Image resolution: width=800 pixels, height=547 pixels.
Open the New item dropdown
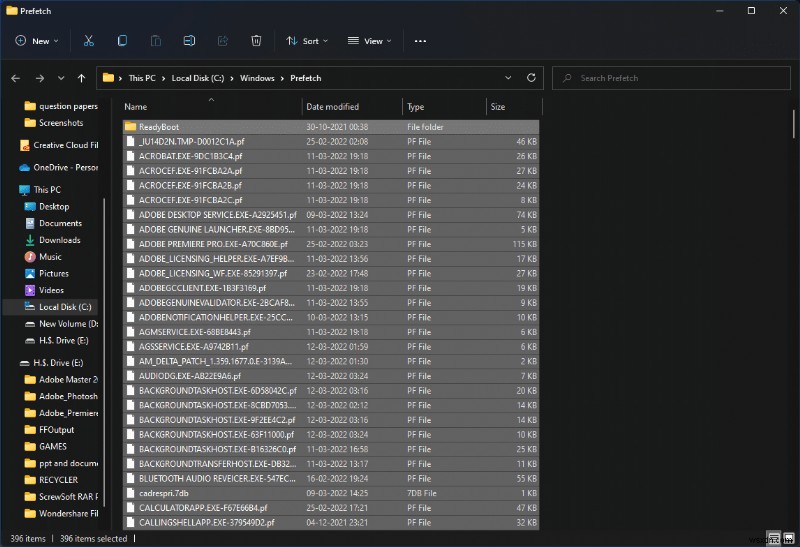pyautogui.click(x=37, y=41)
